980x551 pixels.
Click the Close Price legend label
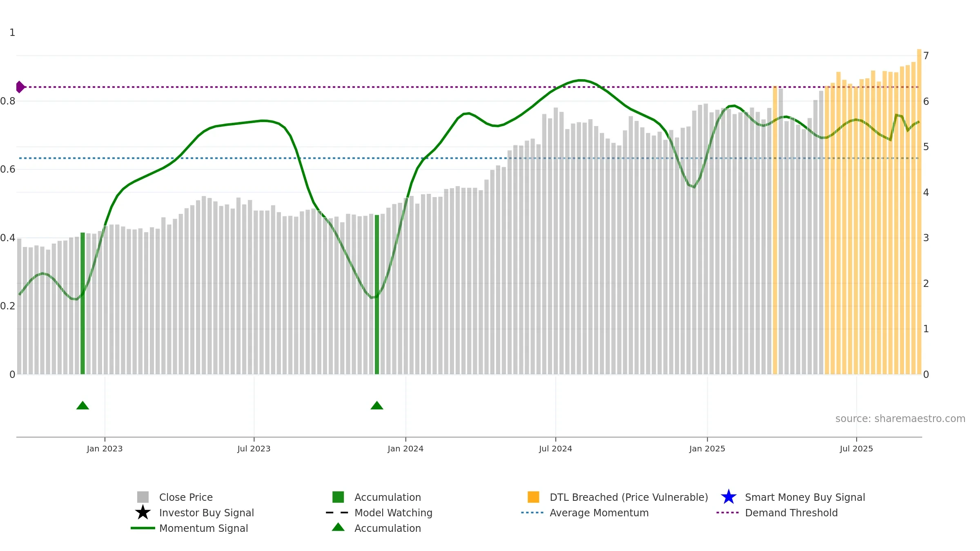point(186,497)
